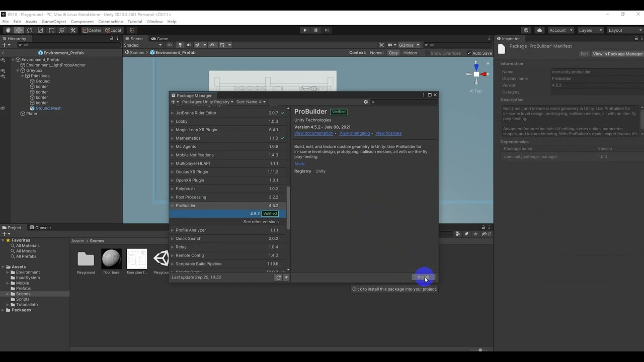The height and width of the screenshot is (362, 644).
Task: Pause the game playback
Action: pyautogui.click(x=316, y=30)
